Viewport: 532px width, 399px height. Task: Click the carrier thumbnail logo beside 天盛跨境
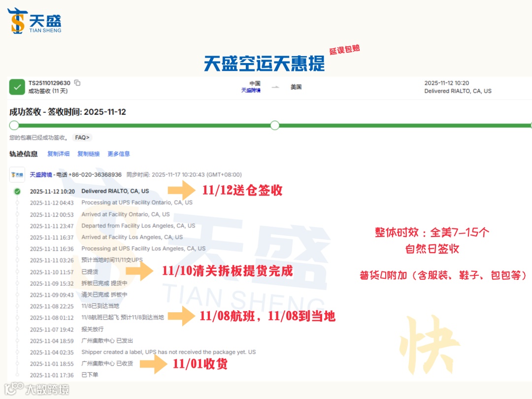click(17, 175)
